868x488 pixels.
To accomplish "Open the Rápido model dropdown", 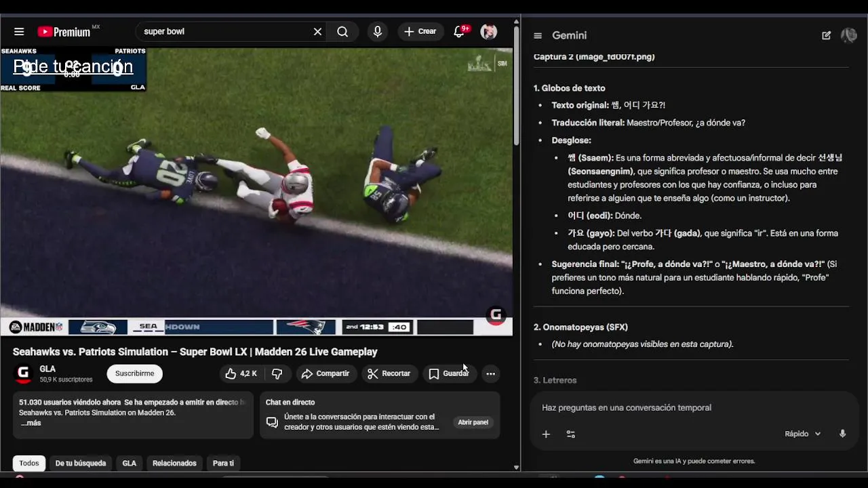I will click(x=803, y=434).
